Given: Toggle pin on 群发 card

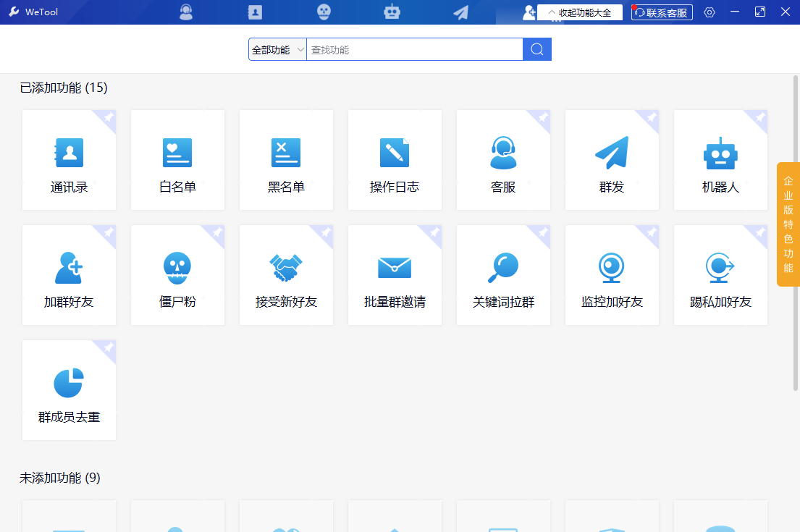Looking at the screenshot, I should coord(652,118).
